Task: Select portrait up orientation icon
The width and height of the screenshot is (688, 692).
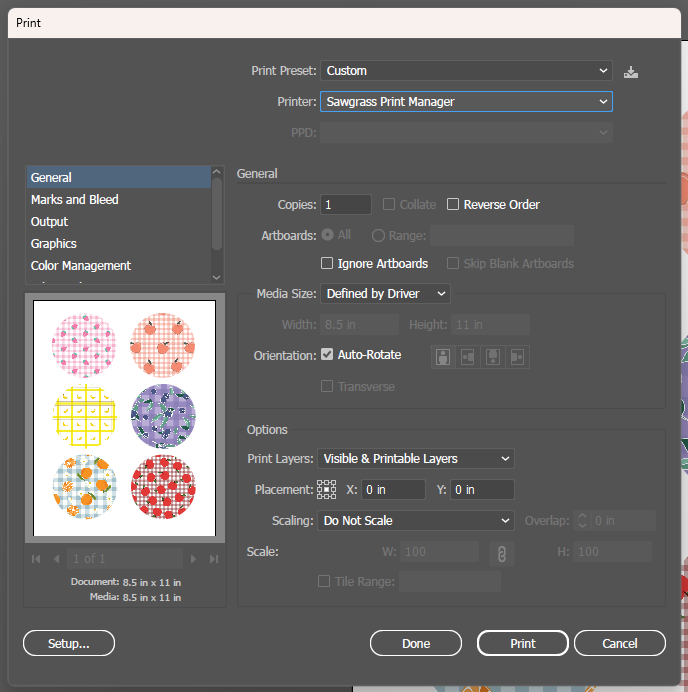Action: click(443, 357)
